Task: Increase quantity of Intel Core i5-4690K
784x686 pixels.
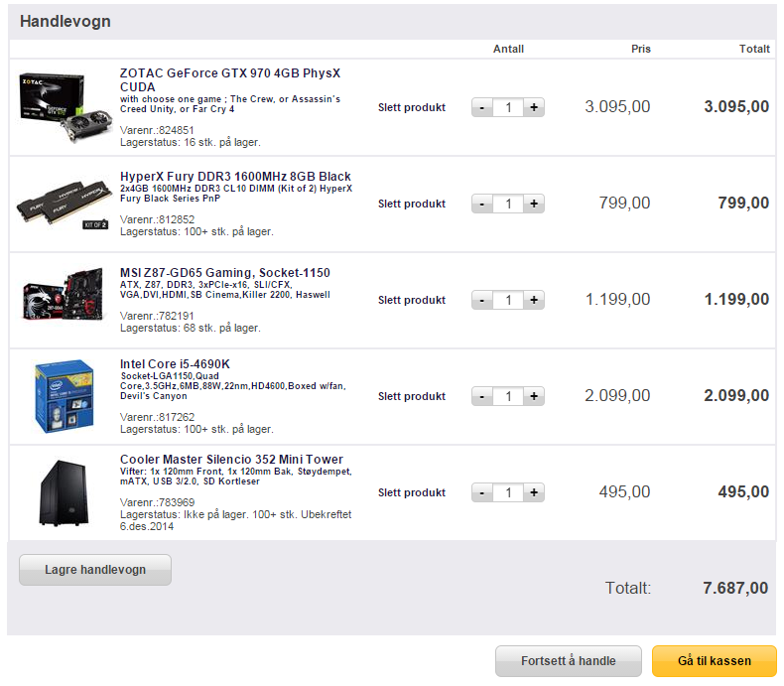Action: 534,396
